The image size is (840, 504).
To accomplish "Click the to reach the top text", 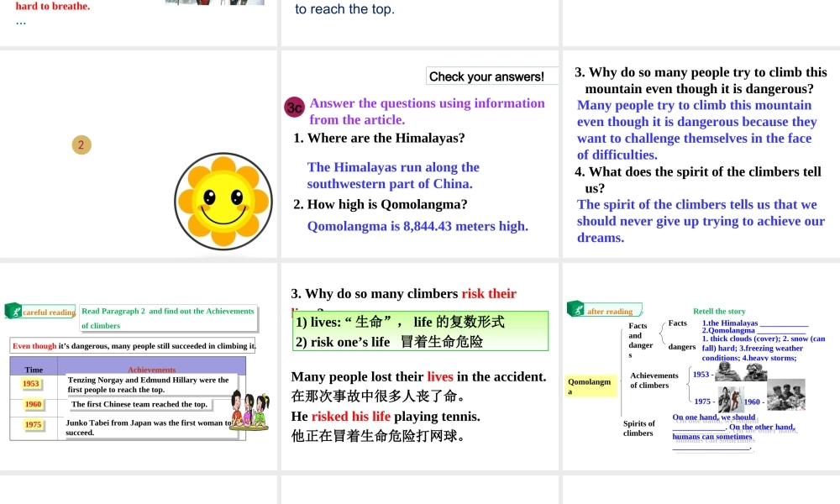I will click(344, 8).
